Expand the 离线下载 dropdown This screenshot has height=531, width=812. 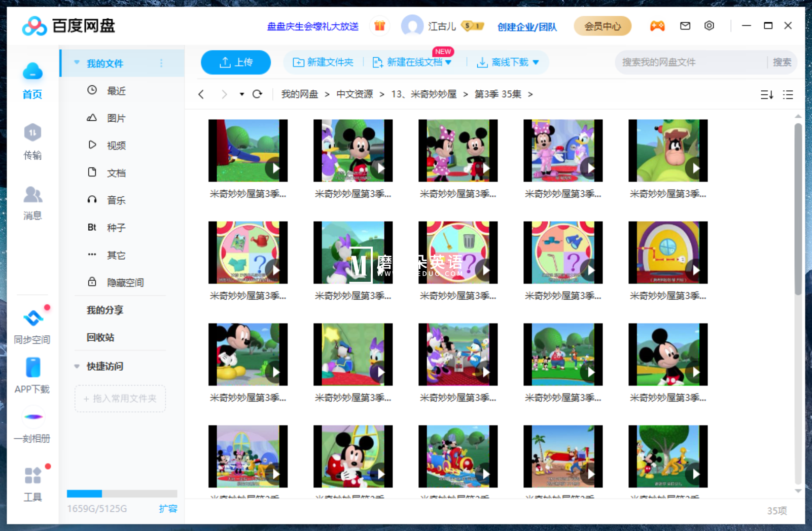click(x=537, y=62)
